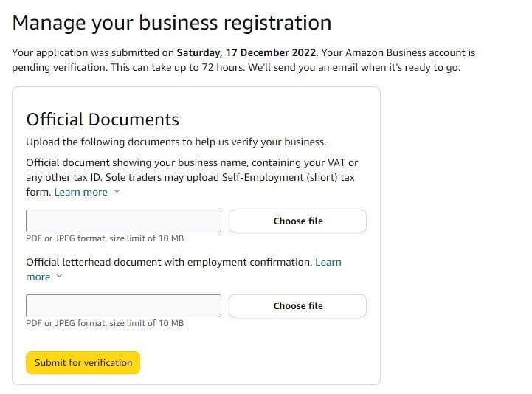Click the Manage your business registration heading
Viewport: 532px width, 394px height.
click(x=171, y=22)
